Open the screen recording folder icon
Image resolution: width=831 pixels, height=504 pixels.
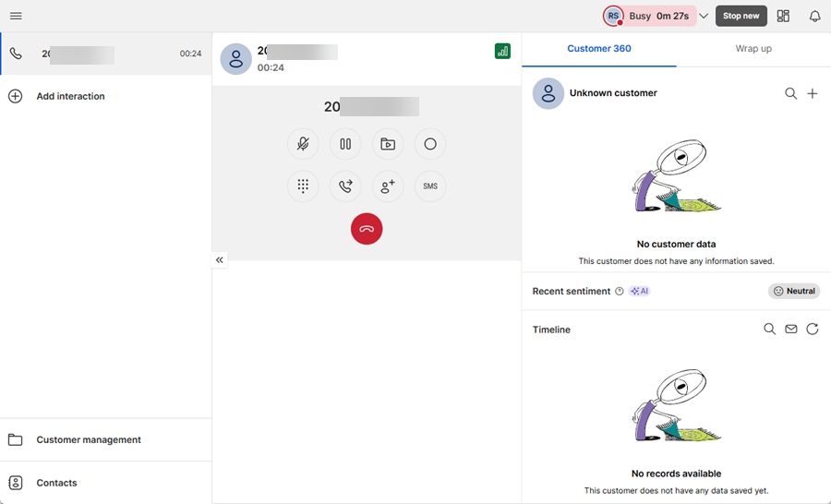coord(388,144)
